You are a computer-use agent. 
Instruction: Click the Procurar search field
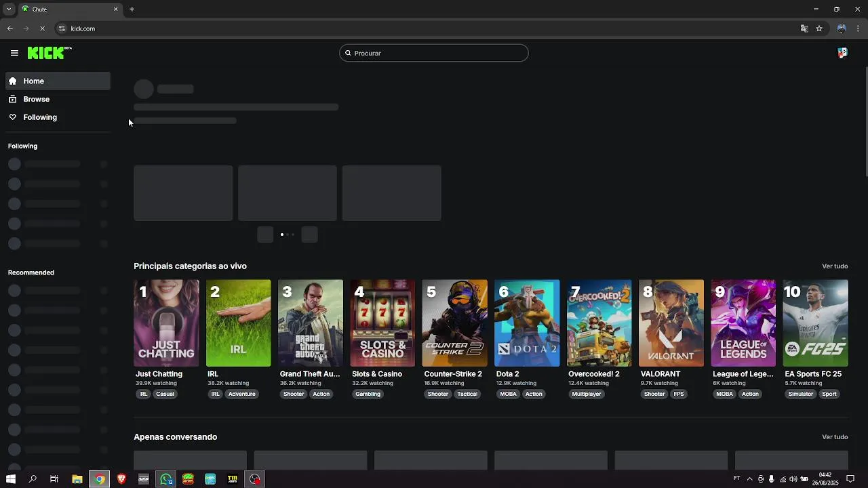tap(434, 53)
